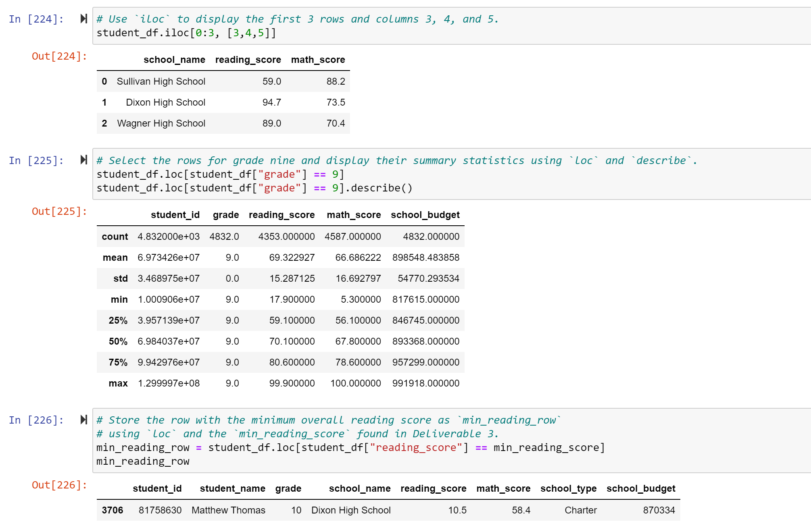Screen dimensions: 811x532
Task: Click the reading_score header in Out[224] table
Action: [x=248, y=60]
